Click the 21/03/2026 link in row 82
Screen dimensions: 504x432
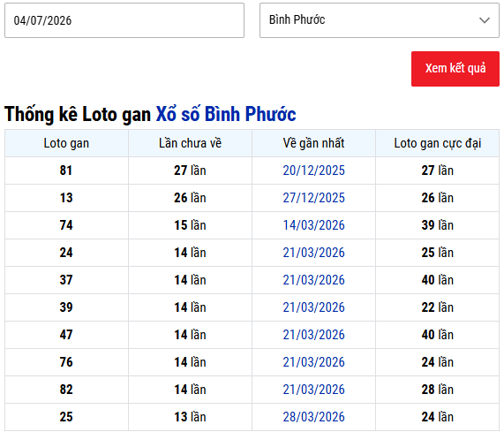[x=313, y=390]
